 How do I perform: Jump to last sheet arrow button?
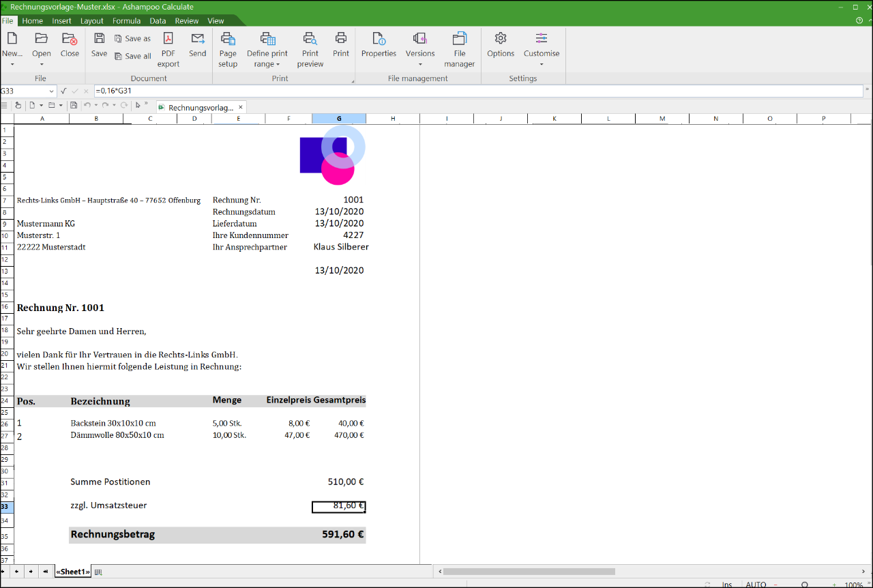45,572
